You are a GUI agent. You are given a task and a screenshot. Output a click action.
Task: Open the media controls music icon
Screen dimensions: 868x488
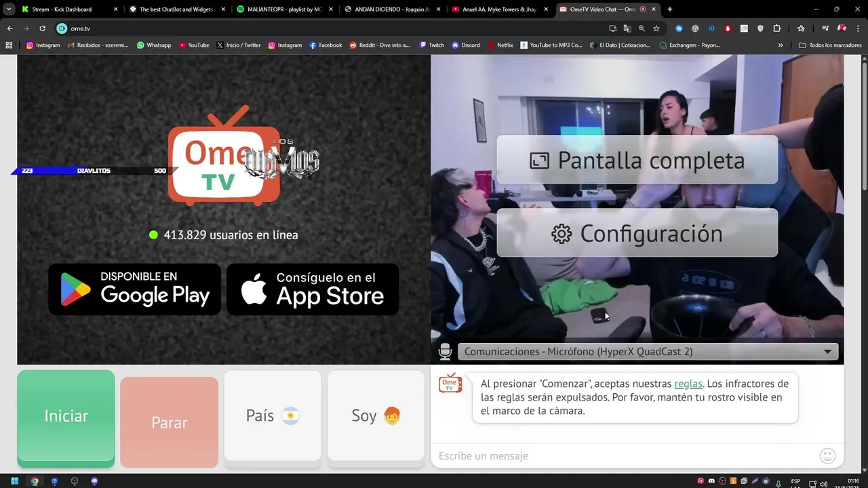coord(825,28)
